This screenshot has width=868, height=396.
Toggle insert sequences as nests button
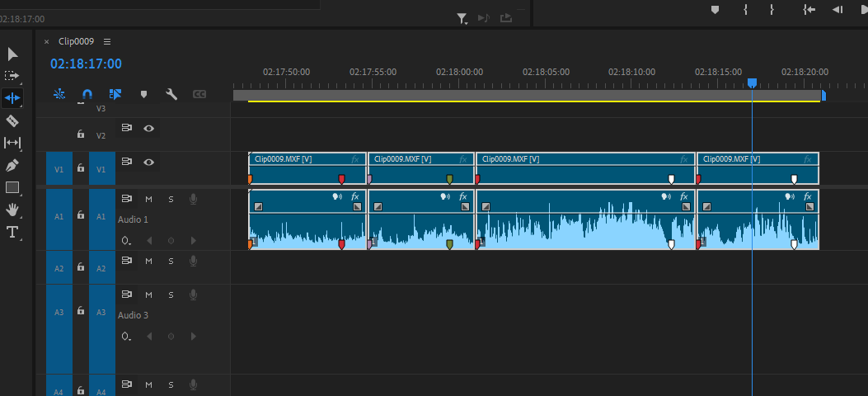point(59,94)
